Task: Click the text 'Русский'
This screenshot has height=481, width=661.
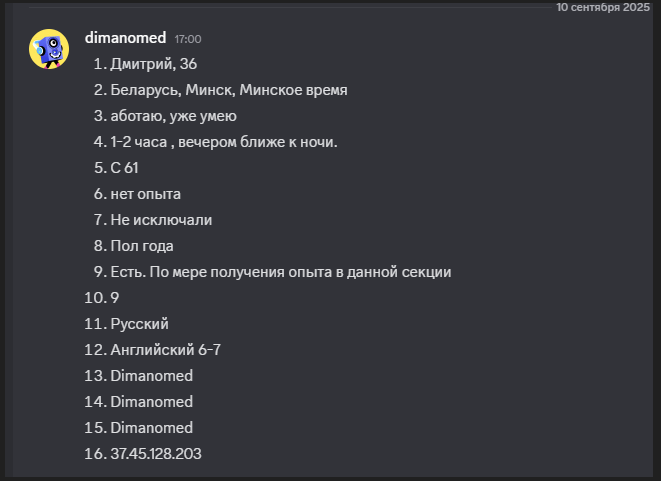Action: point(140,324)
